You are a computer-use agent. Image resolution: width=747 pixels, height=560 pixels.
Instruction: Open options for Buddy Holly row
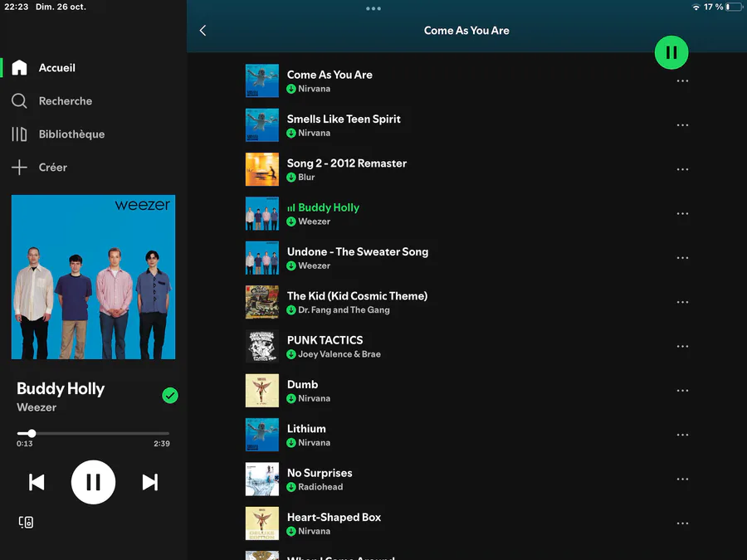coord(682,214)
